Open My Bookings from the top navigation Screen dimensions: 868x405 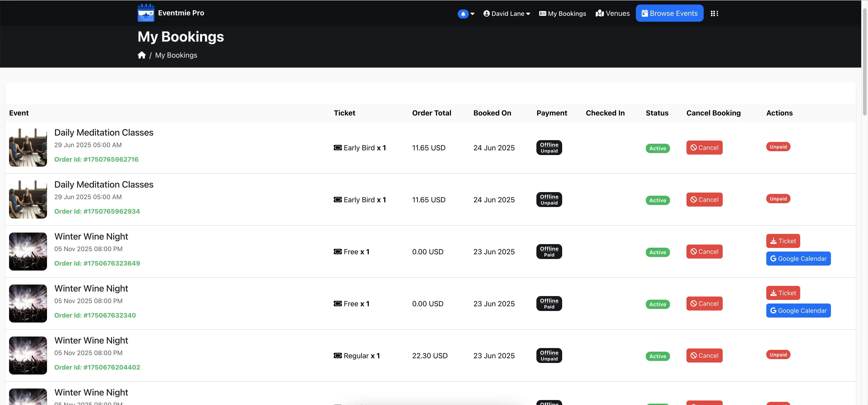(562, 14)
